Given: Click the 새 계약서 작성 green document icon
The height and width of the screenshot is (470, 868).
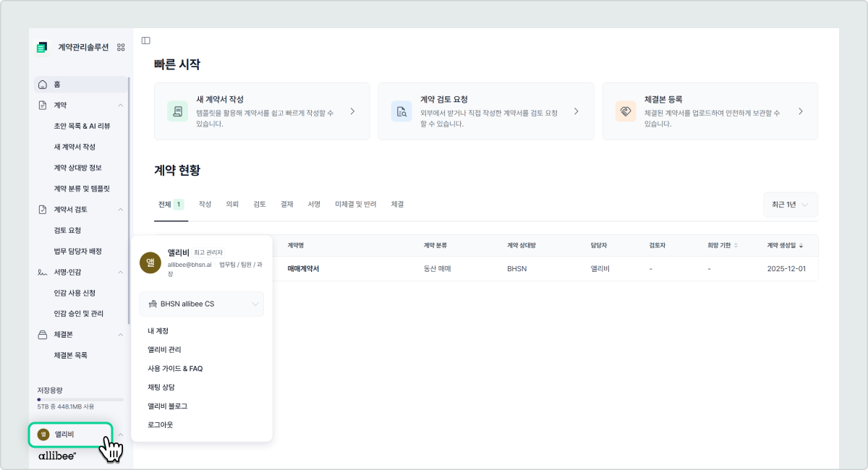Looking at the screenshot, I should click(x=177, y=111).
